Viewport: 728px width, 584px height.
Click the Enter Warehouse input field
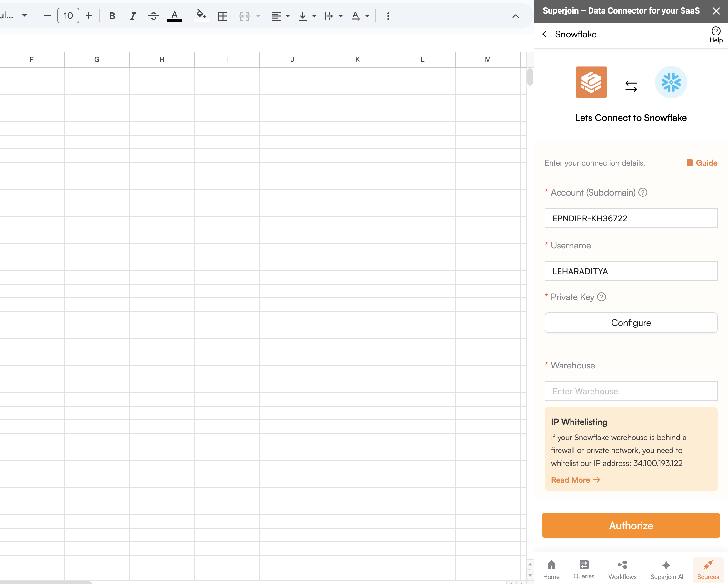tap(631, 391)
